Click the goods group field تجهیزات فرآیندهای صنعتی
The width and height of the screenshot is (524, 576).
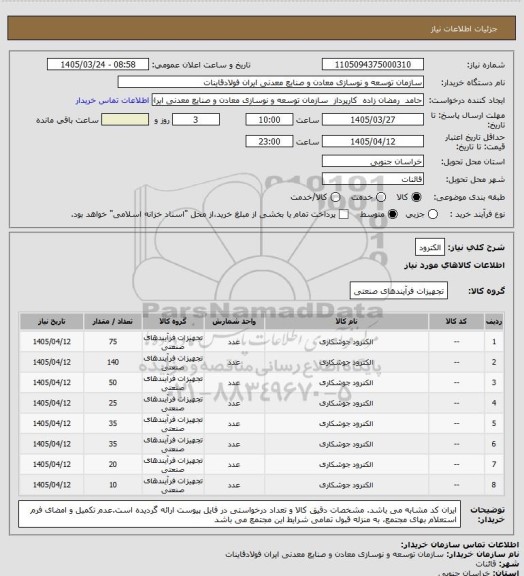[x=399, y=291]
